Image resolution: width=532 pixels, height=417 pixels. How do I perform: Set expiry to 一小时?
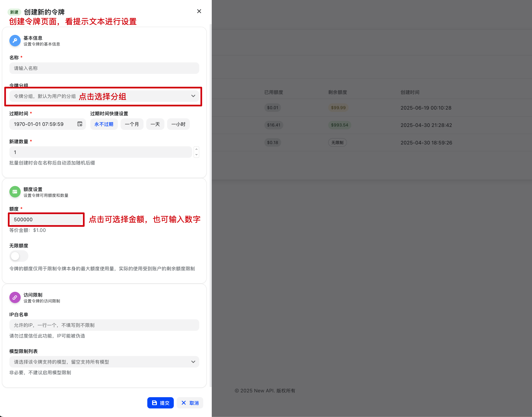[x=178, y=124]
